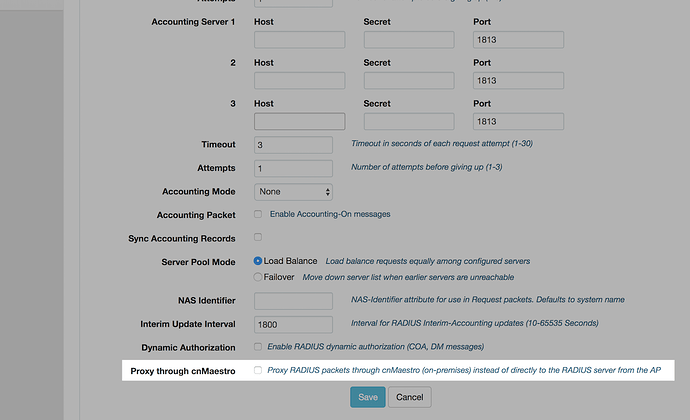Click the Accounting Server 1 Secret field
The width and height of the screenshot is (690, 420).
click(409, 40)
